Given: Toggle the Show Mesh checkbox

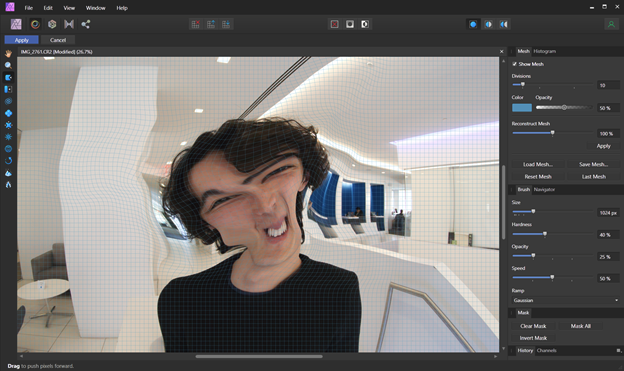Looking at the screenshot, I should click(x=514, y=64).
